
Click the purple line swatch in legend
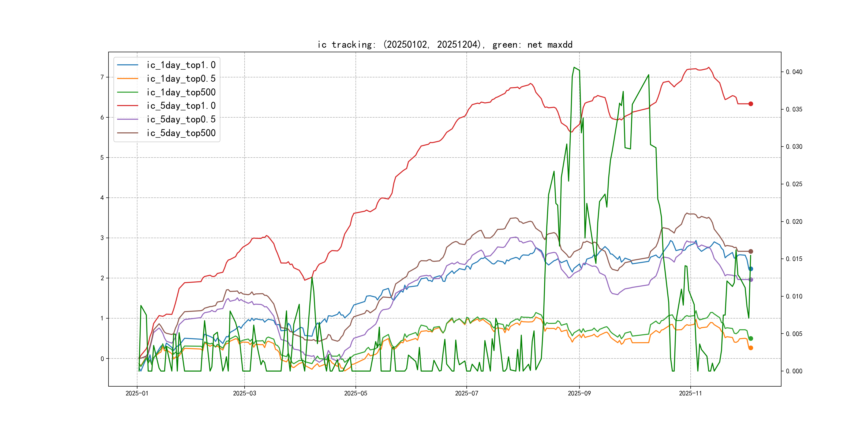point(127,119)
